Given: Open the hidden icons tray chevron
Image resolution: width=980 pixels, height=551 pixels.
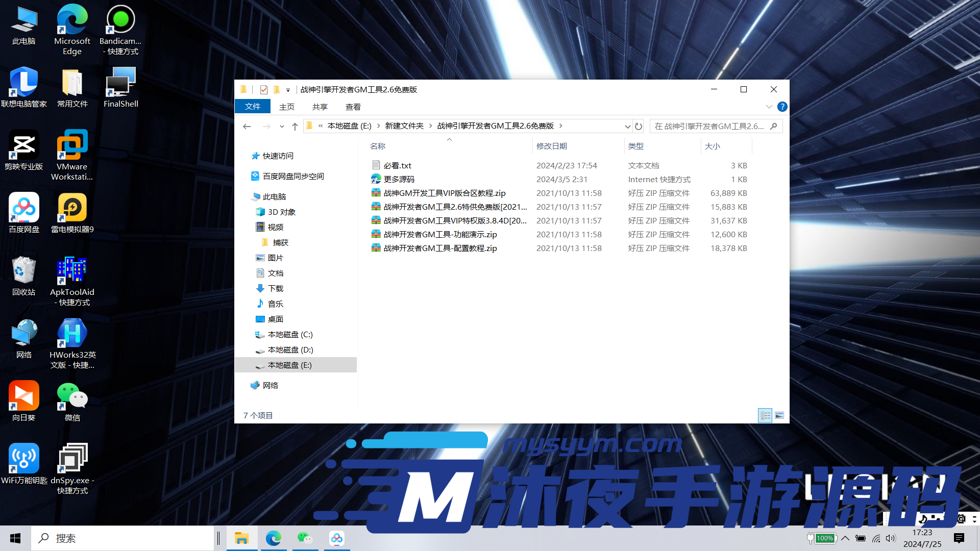Looking at the screenshot, I should (x=845, y=538).
